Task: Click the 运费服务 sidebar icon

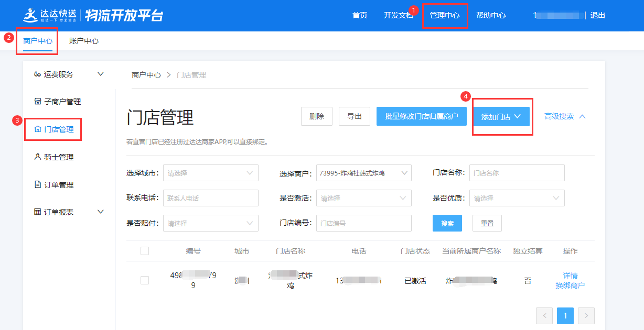Action: tap(37, 74)
